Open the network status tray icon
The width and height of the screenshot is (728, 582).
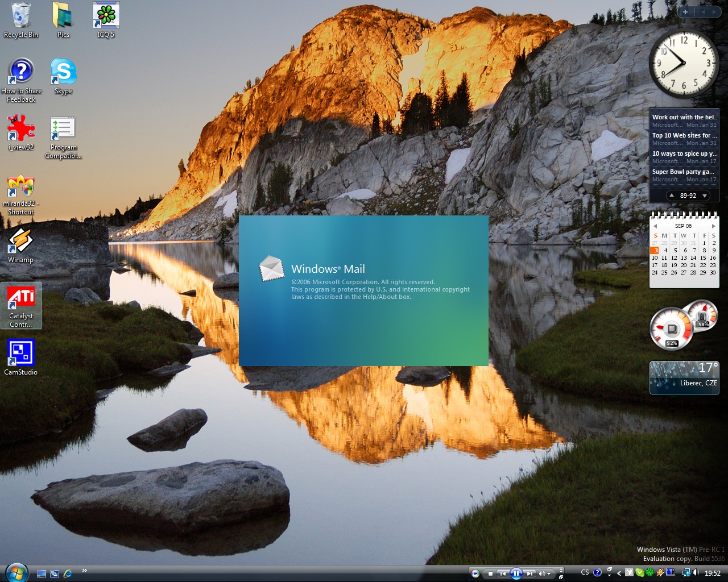pyautogui.click(x=686, y=573)
